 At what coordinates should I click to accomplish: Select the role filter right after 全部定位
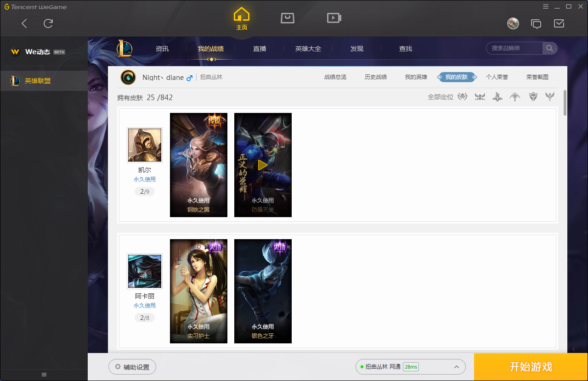[463, 96]
